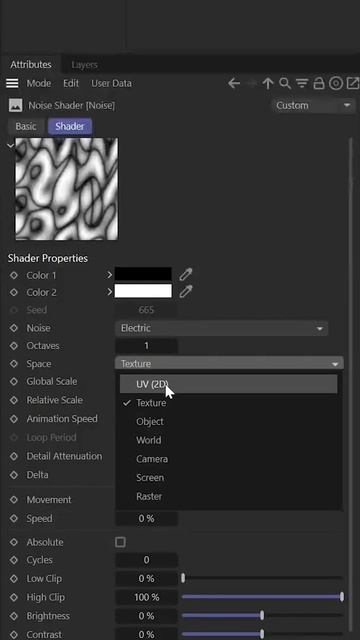Go back with the left arrow icon
The image size is (360, 640).
tap(234, 84)
